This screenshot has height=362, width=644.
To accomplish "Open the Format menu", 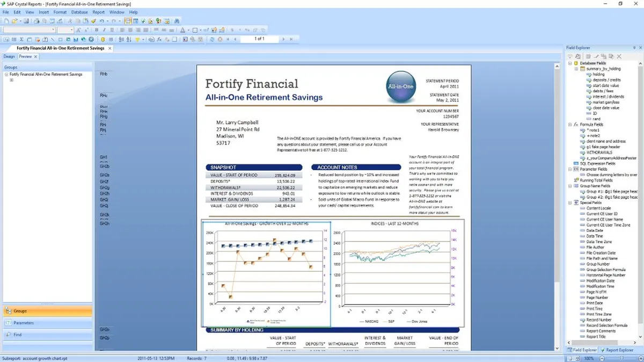I will [x=60, y=12].
